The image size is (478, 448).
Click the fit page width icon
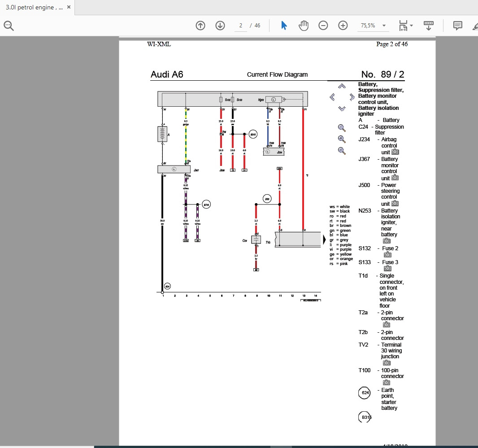click(x=403, y=26)
